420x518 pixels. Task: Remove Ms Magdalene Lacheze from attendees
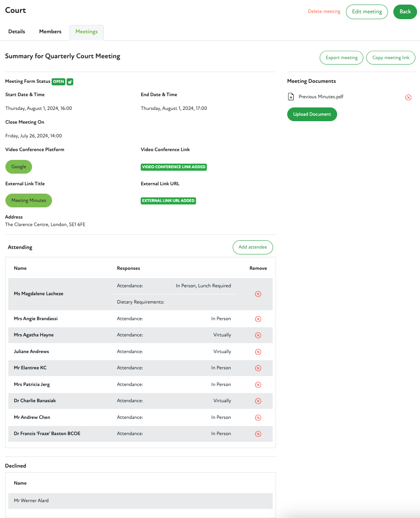258,294
